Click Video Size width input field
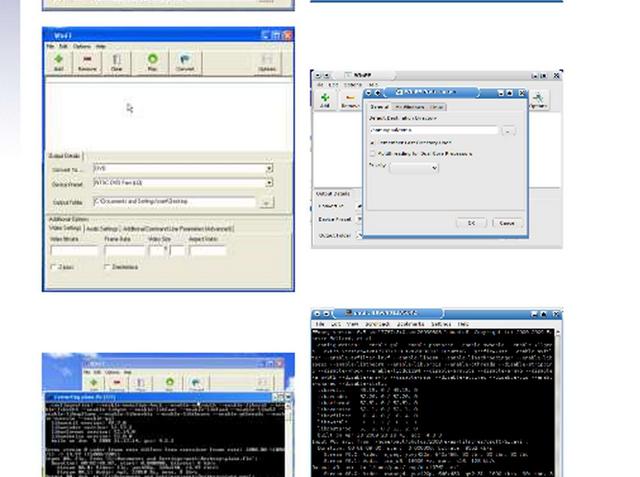Screen dimensions: 640x477 [156, 251]
